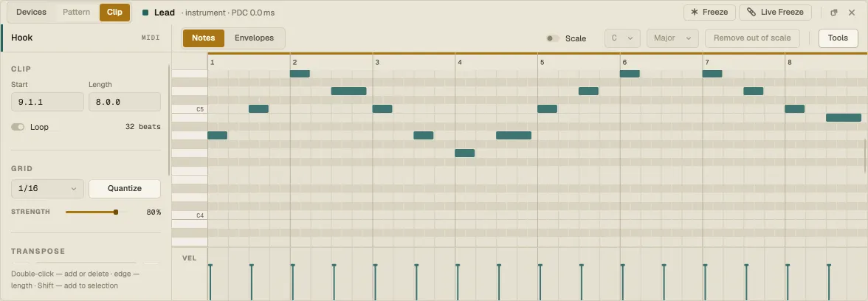Click the Hook clip name
The width and height of the screenshot is (868, 301).
(22, 38)
